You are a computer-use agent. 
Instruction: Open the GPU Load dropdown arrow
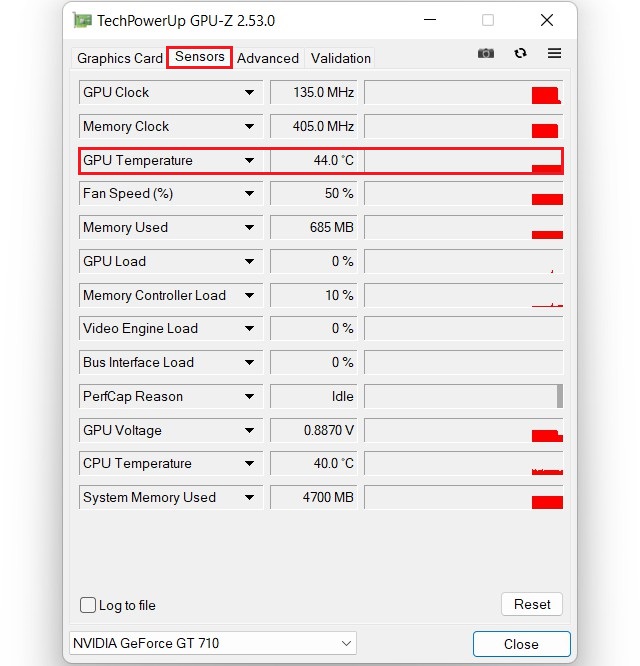click(x=249, y=261)
